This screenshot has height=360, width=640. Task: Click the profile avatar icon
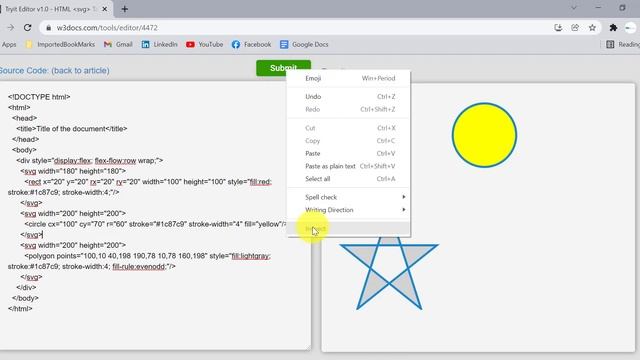coord(630,28)
